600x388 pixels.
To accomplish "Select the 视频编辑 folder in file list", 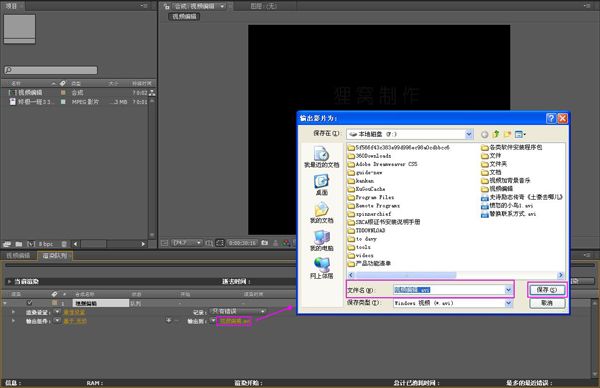I will coord(497,189).
